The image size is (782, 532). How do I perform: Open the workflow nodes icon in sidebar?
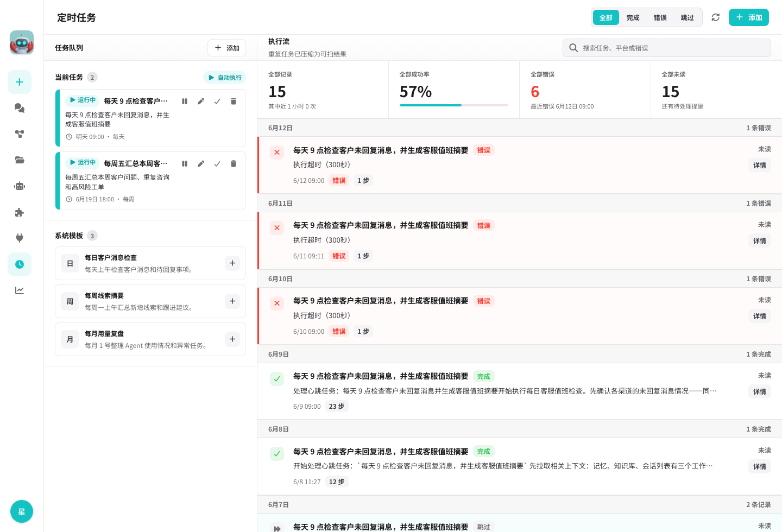(20, 134)
